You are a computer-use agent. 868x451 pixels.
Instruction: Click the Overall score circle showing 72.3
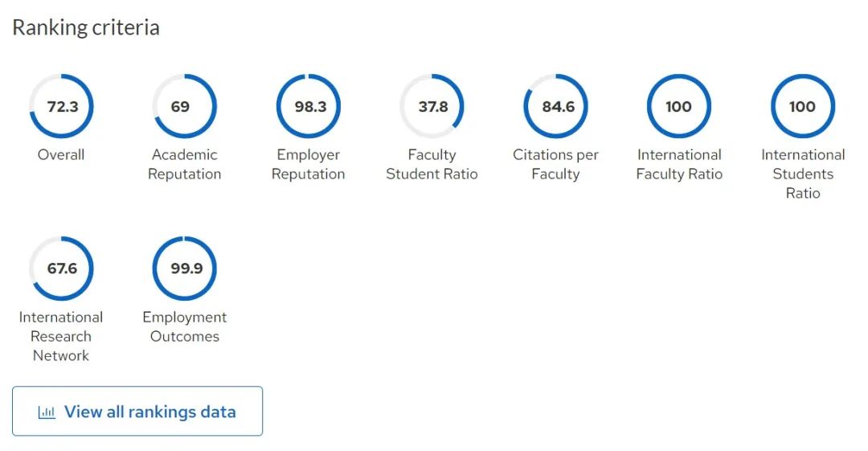[62, 106]
